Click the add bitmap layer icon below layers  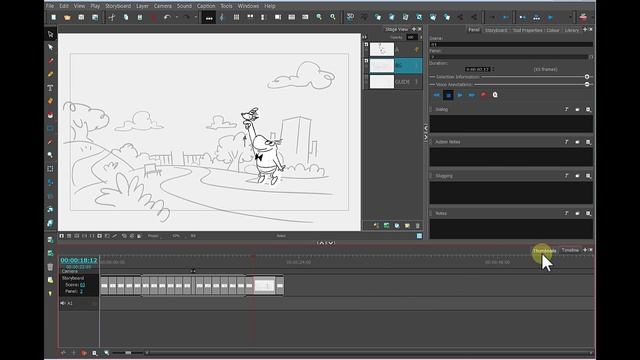click(386, 226)
